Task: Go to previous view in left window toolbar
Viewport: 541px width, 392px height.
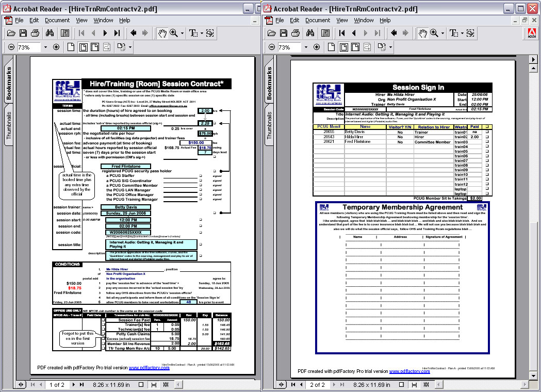Action: point(133,33)
